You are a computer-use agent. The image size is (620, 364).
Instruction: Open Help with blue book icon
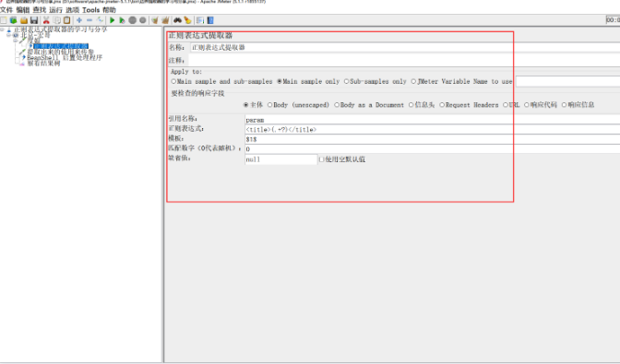210,20
